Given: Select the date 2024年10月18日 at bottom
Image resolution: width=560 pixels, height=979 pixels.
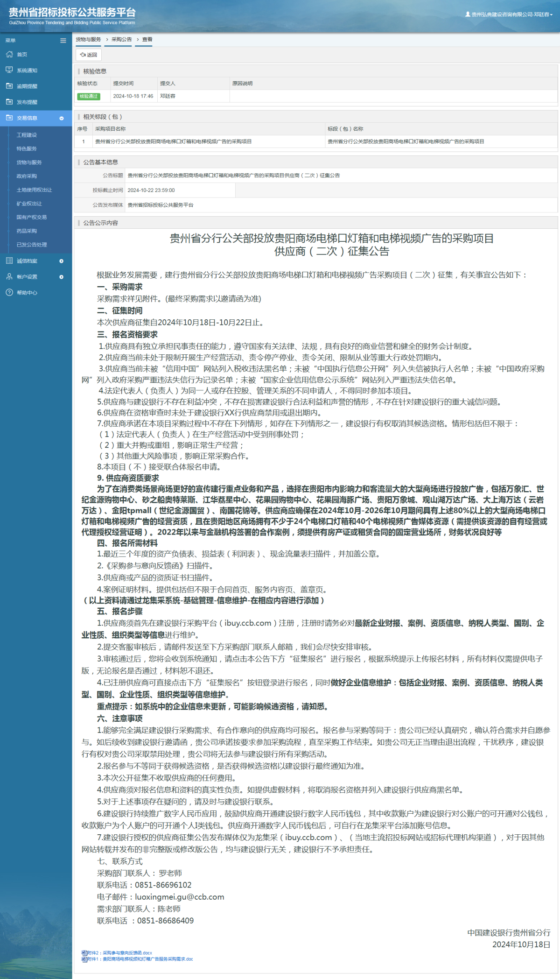Looking at the screenshot, I should 521,944.
